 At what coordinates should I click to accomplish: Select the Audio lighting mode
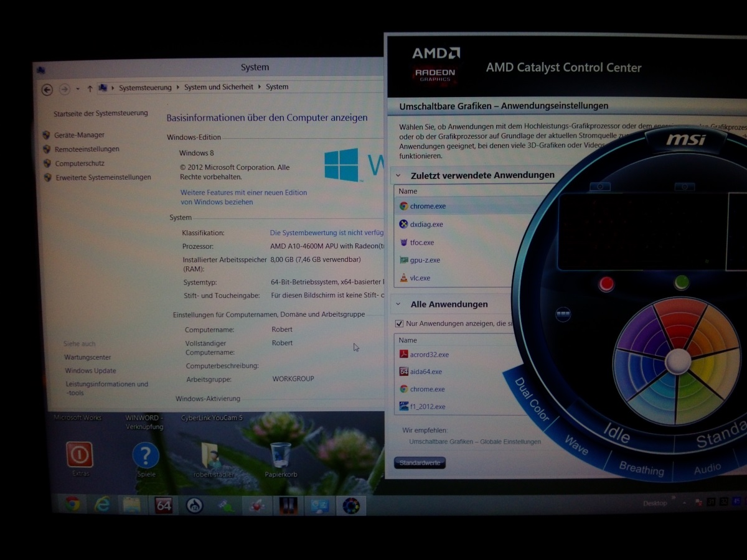[708, 469]
